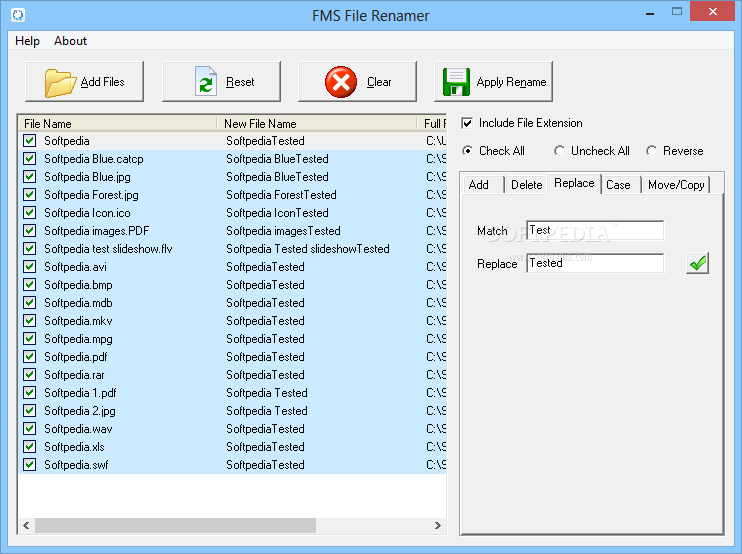Close the FMS File Renamer window
Image resolution: width=742 pixels, height=554 pixels.
point(713,12)
